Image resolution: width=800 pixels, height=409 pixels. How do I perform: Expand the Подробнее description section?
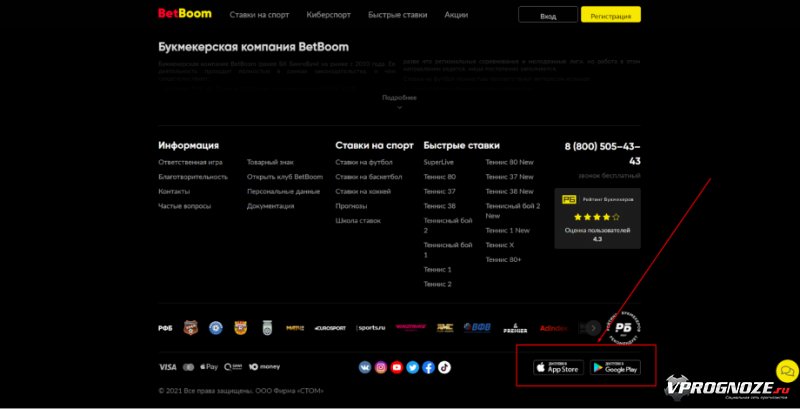[399, 98]
